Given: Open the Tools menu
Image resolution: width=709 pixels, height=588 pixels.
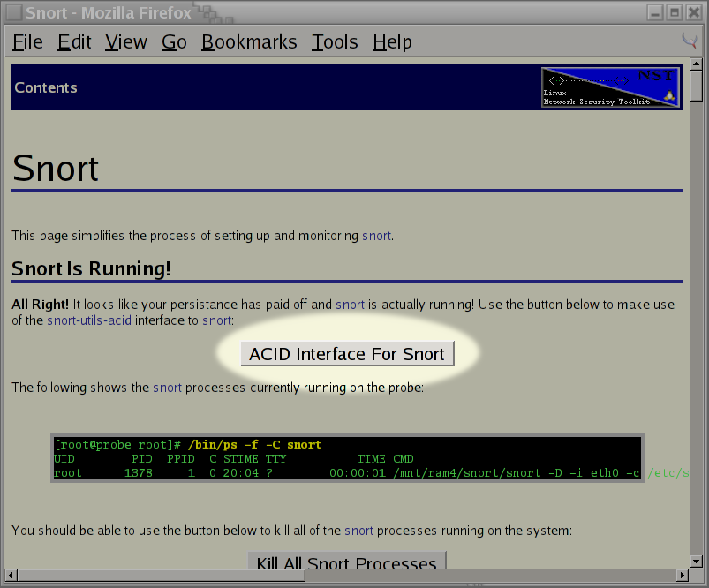Looking at the screenshot, I should point(335,42).
